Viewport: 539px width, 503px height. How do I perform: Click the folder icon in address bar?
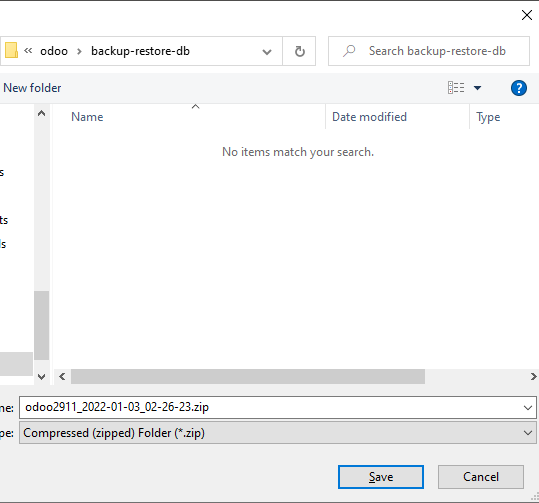[x=11, y=51]
